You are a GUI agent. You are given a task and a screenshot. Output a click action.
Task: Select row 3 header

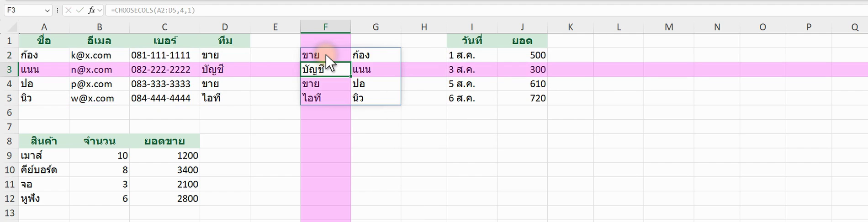pyautogui.click(x=10, y=69)
